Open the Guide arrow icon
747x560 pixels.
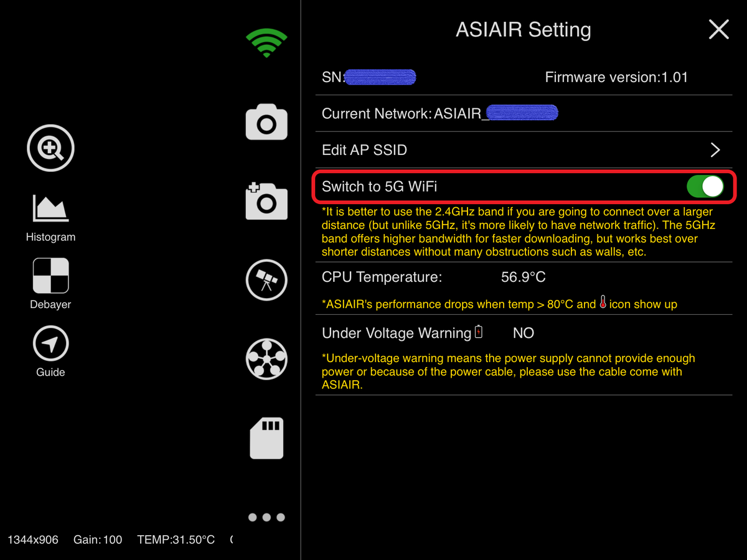coord(50,352)
